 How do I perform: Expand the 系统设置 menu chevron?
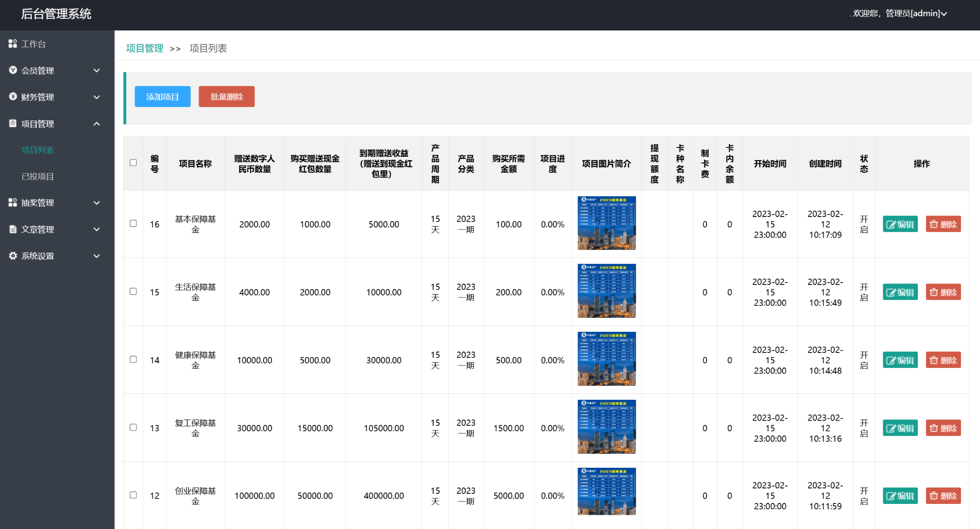tap(97, 256)
